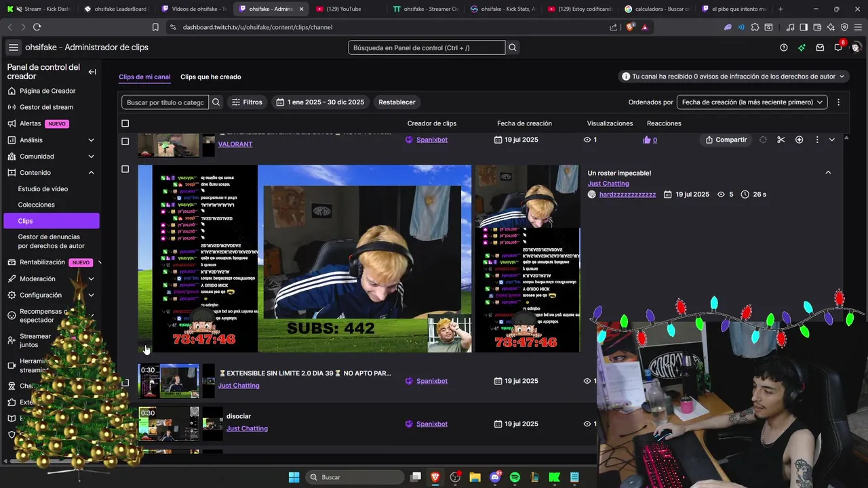Check the VALORANT clip row checkbox
This screenshot has width=868, height=488.
125,142
